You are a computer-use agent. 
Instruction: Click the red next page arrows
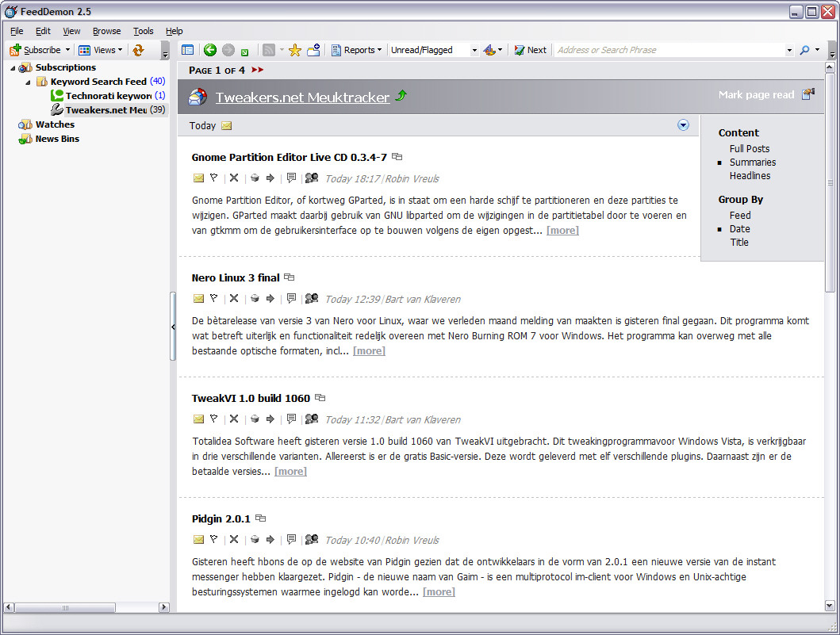[258, 70]
